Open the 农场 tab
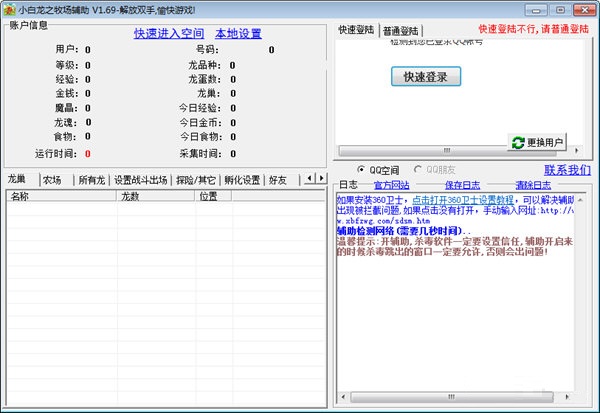Screen dimensions: 600x413 coord(57,180)
